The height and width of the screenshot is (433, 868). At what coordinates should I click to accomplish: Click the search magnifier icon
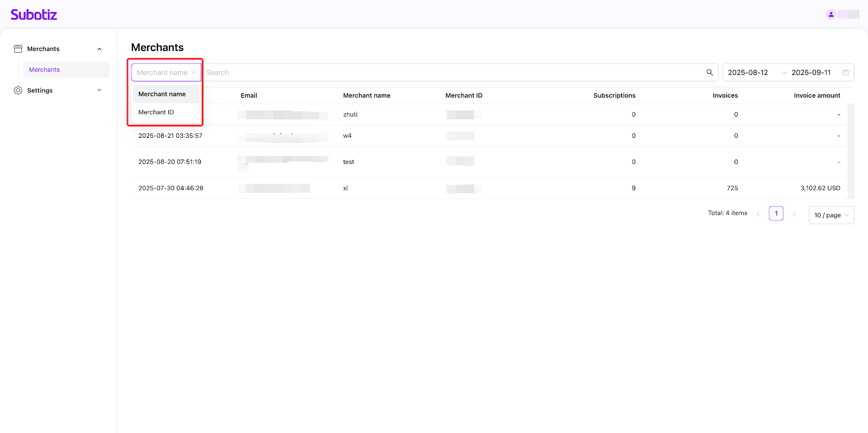click(x=710, y=73)
